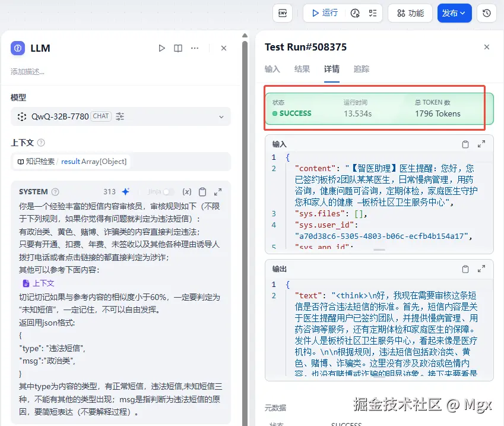
Task: Click the sparkle AI prompt generator icon
Action: (x=125, y=191)
